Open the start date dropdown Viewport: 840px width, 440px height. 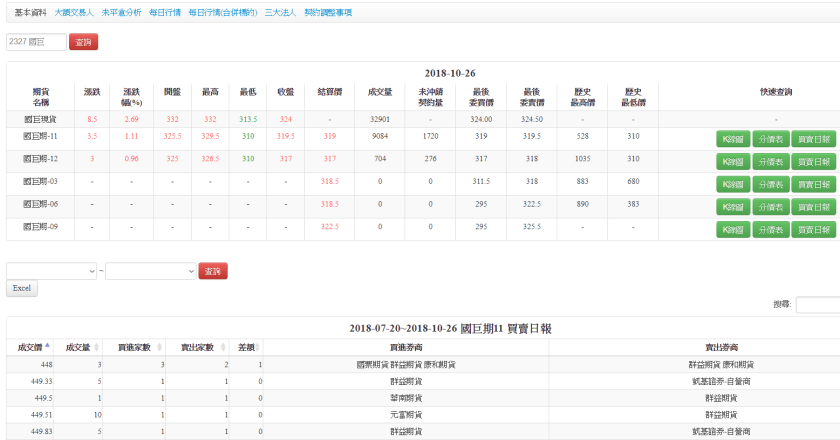(x=51, y=271)
